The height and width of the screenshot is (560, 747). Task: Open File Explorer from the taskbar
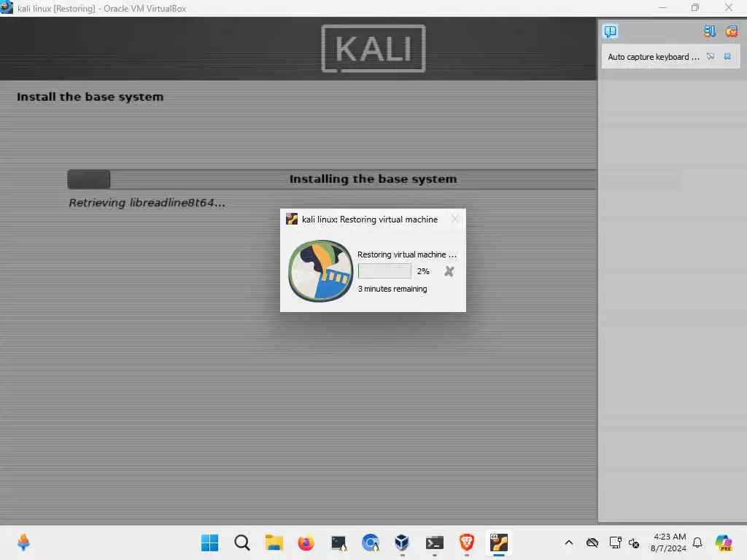[274, 542]
